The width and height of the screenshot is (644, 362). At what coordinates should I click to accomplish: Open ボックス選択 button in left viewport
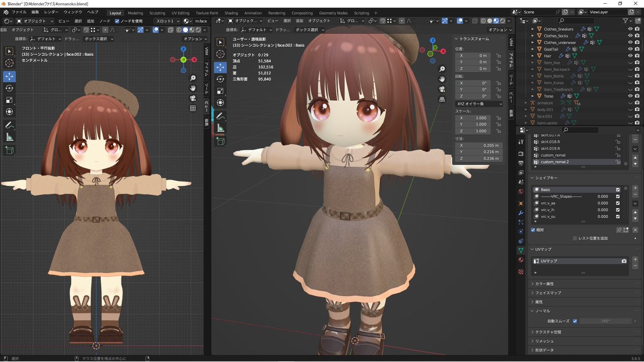coord(99,39)
